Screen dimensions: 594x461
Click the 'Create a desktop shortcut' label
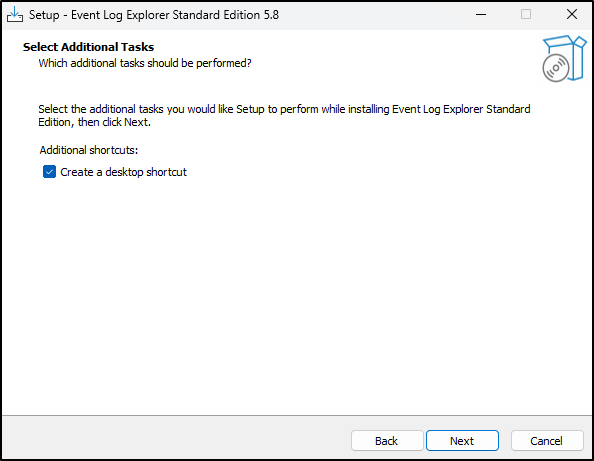pyautogui.click(x=123, y=172)
